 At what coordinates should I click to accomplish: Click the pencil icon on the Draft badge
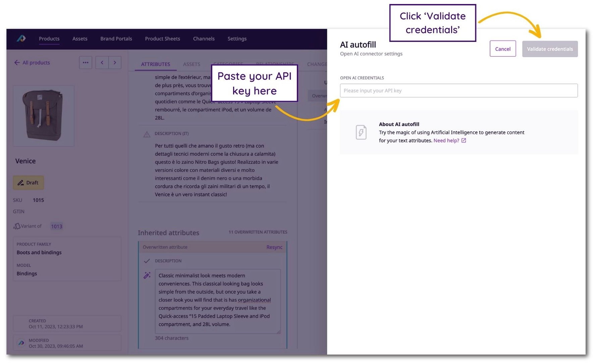(x=21, y=182)
